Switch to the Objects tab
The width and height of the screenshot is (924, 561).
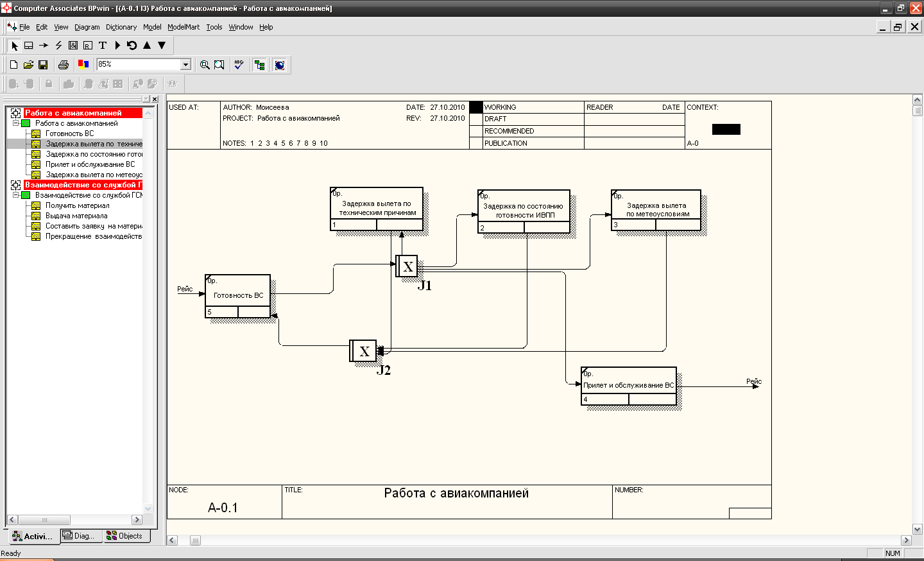click(x=125, y=536)
